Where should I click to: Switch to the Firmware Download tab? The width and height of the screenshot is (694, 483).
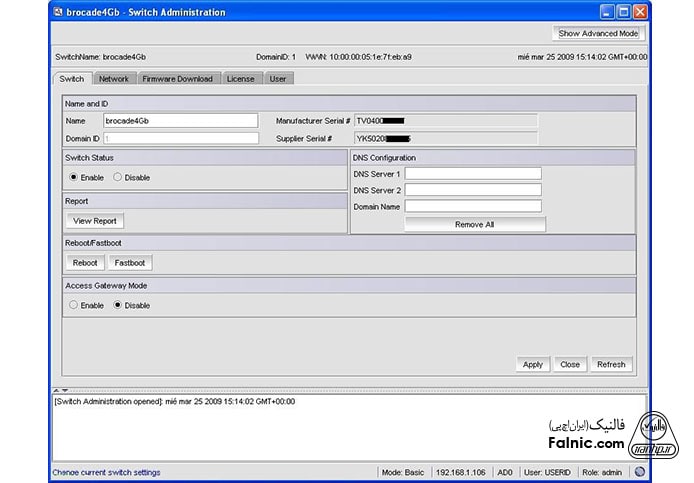[177, 78]
